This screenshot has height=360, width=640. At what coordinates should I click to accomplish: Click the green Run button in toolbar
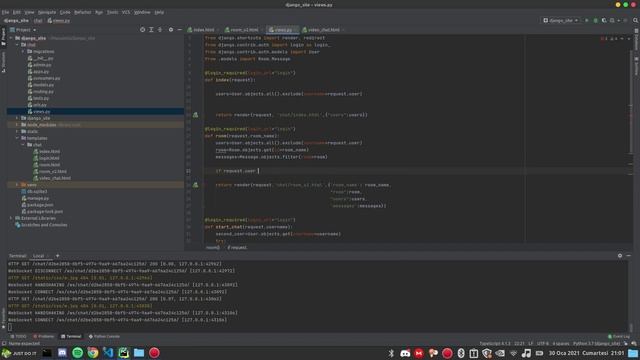[587, 20]
